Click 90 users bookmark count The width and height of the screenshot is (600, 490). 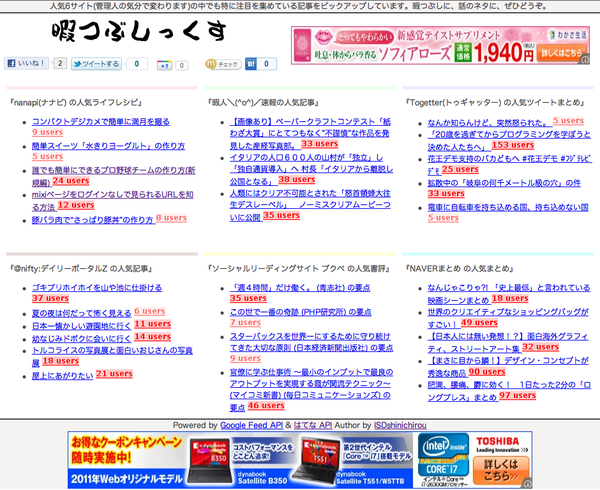[x=487, y=371]
